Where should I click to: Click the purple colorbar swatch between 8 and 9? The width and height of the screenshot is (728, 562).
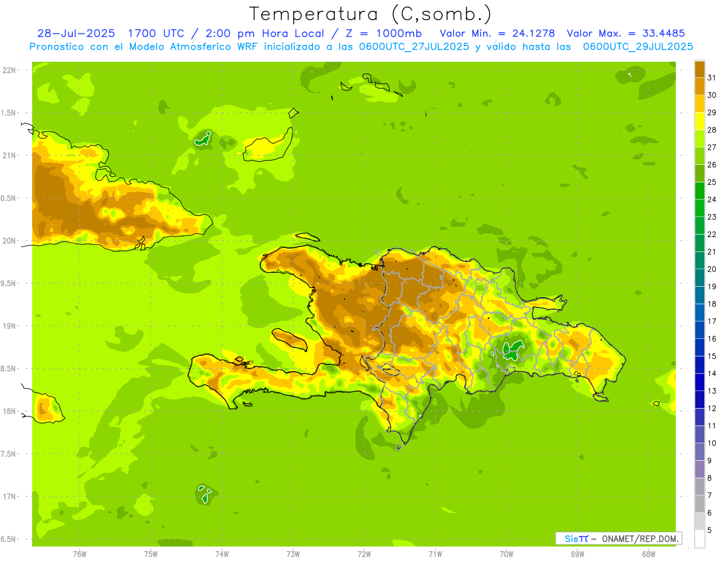click(x=699, y=469)
